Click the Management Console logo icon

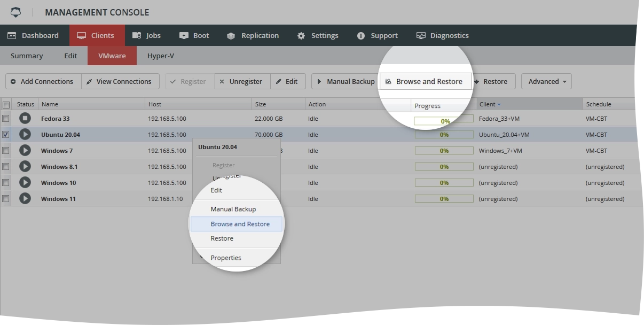pyautogui.click(x=16, y=12)
